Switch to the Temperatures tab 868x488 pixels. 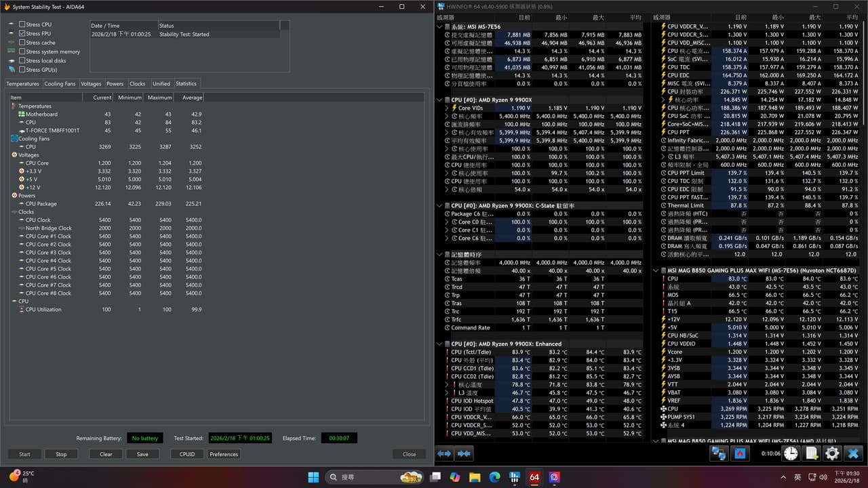23,83
